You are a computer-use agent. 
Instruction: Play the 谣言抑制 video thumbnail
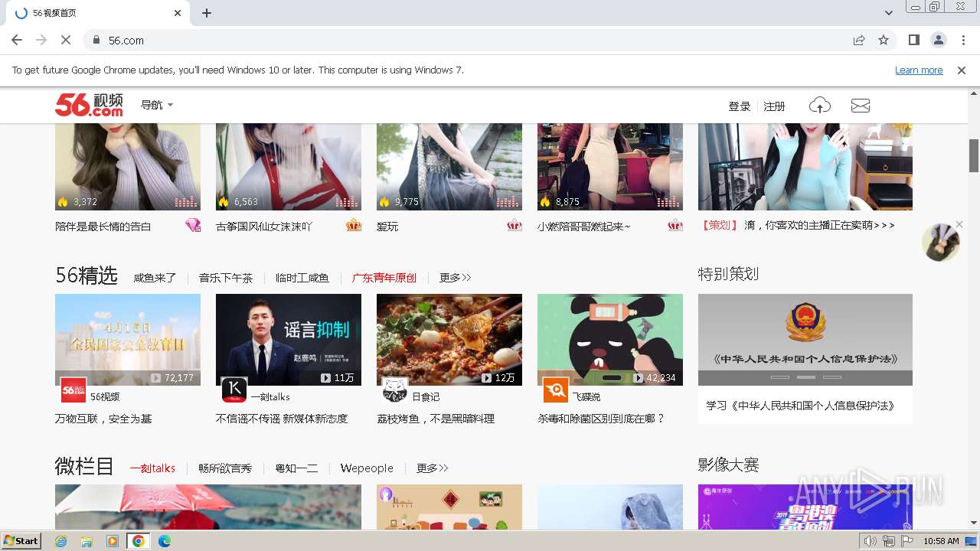click(289, 340)
